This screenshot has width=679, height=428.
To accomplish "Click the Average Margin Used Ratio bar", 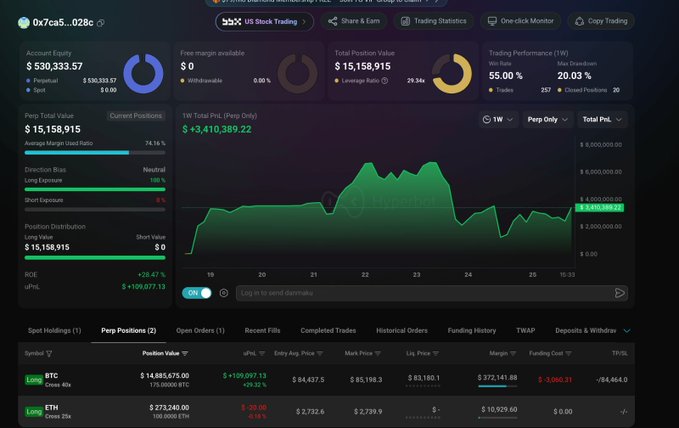I will [95, 152].
